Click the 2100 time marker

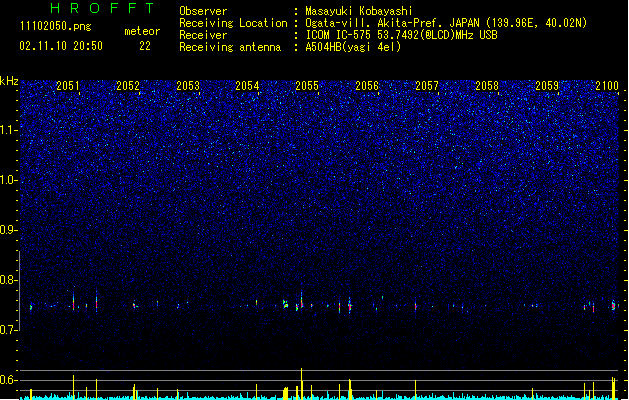click(607, 85)
